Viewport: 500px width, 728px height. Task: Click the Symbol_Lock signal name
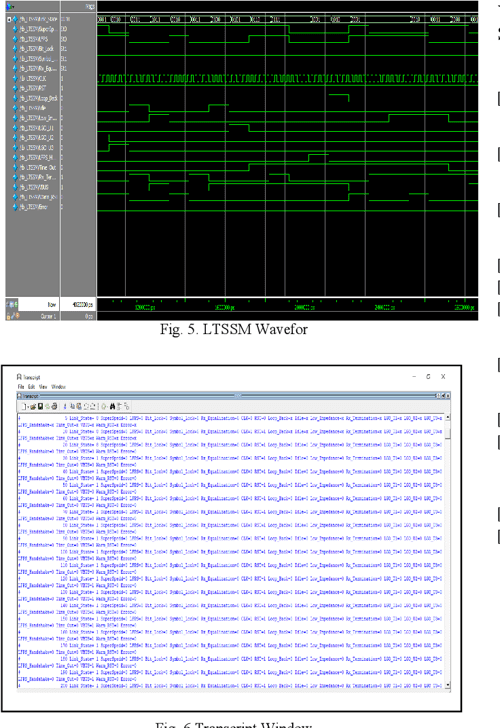point(37,59)
